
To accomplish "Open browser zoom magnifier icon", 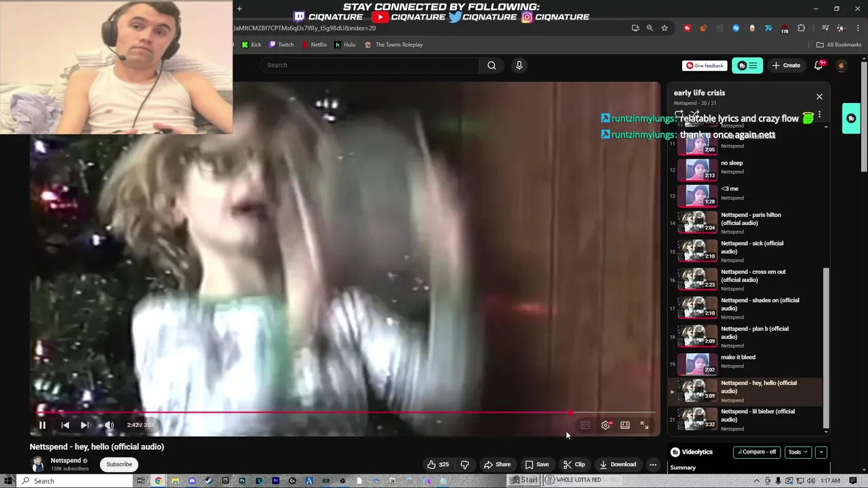I will (650, 28).
